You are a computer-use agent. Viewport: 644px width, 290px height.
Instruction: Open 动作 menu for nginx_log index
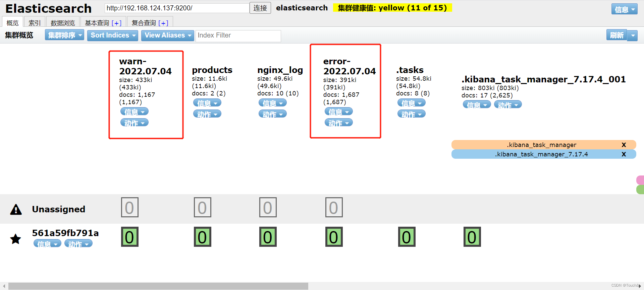[272, 114]
